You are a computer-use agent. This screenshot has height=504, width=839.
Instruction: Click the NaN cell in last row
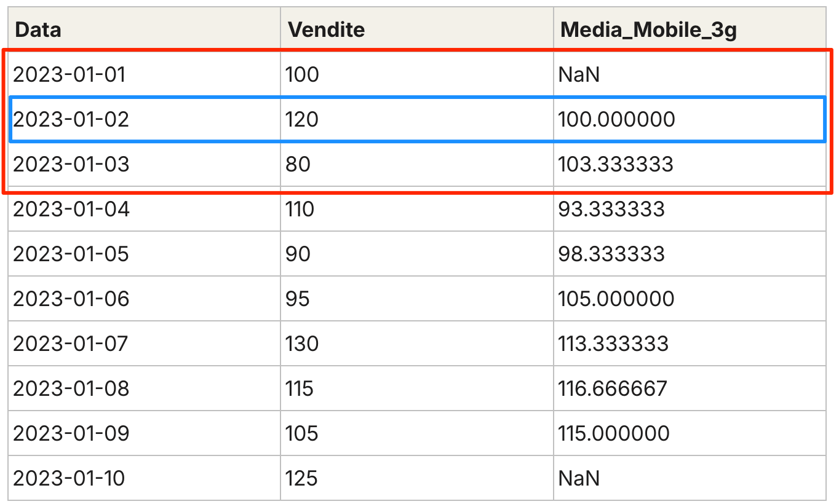(x=579, y=478)
